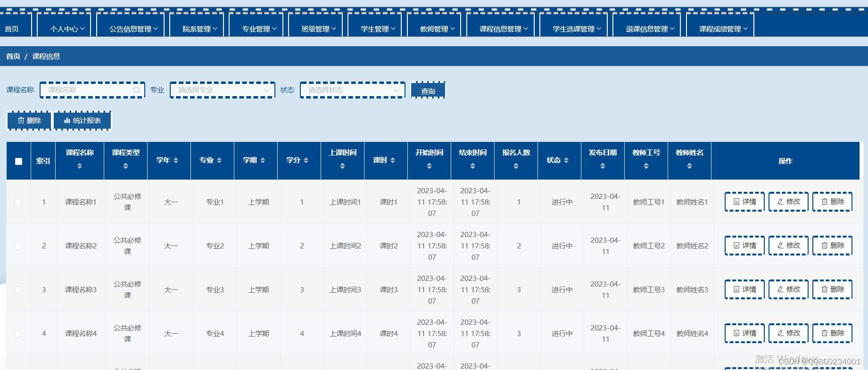The width and height of the screenshot is (868, 370).
Task: Click 删除 for 课程名称3 row
Action: pyautogui.click(x=832, y=289)
